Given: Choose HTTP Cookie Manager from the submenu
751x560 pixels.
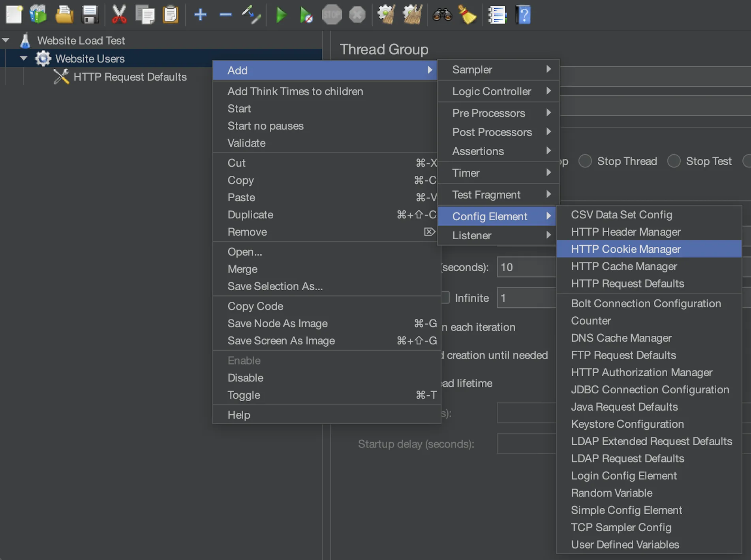Looking at the screenshot, I should (x=625, y=249).
